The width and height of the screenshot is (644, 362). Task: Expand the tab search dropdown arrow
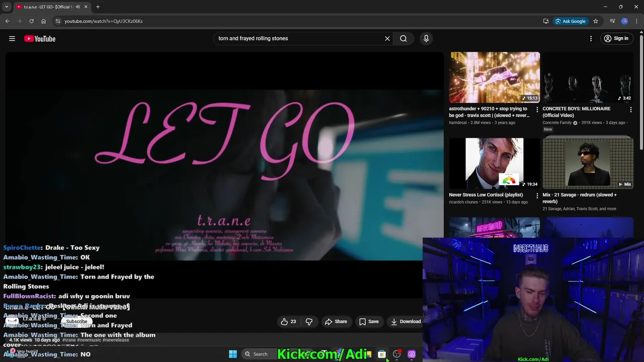click(7, 7)
